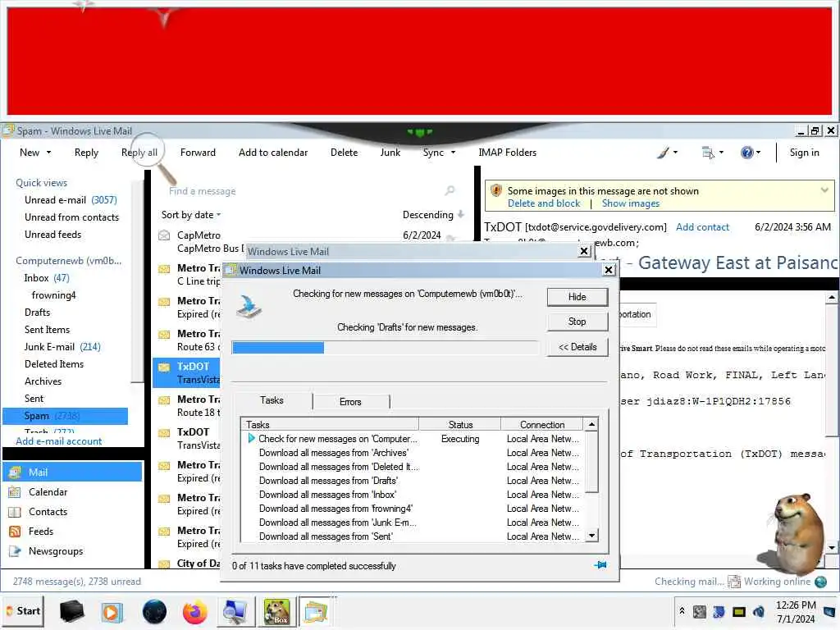This screenshot has width=840, height=630.
Task: Click the search magnifier in Find a message
Action: 450,190
